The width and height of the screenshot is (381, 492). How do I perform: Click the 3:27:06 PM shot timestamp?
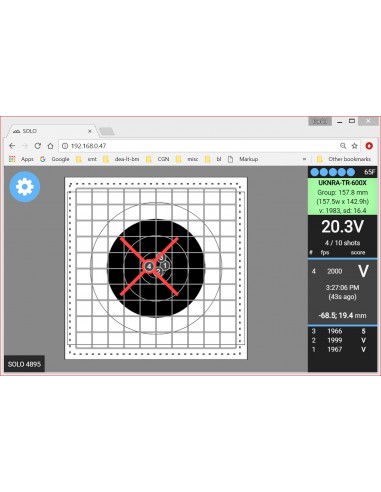342,288
